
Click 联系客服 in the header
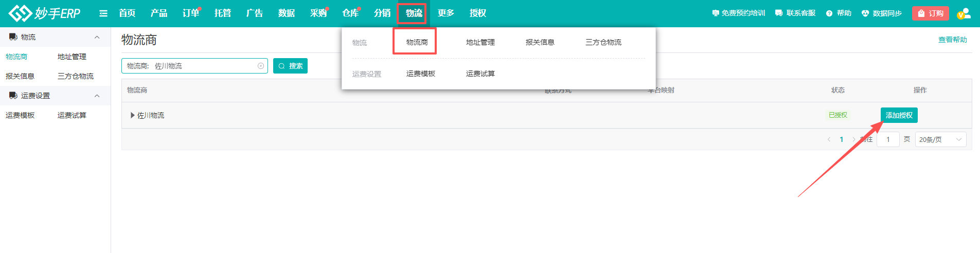(x=795, y=13)
